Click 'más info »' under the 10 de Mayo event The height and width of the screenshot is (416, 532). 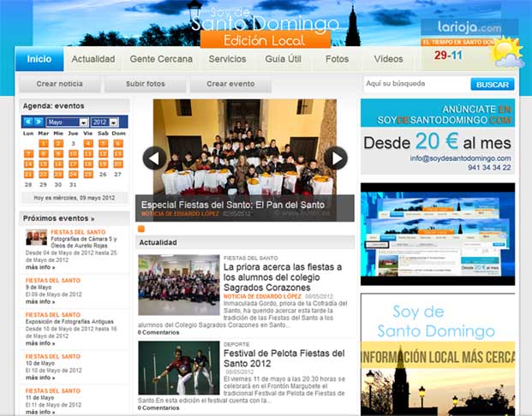coord(40,377)
